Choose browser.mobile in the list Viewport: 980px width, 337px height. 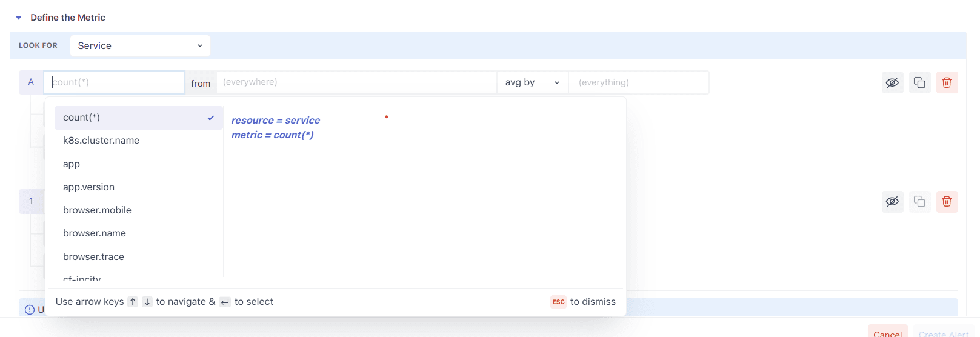(97, 210)
